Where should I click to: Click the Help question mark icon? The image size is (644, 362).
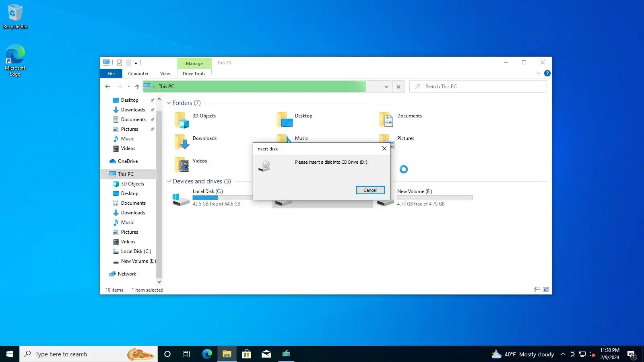click(x=547, y=73)
